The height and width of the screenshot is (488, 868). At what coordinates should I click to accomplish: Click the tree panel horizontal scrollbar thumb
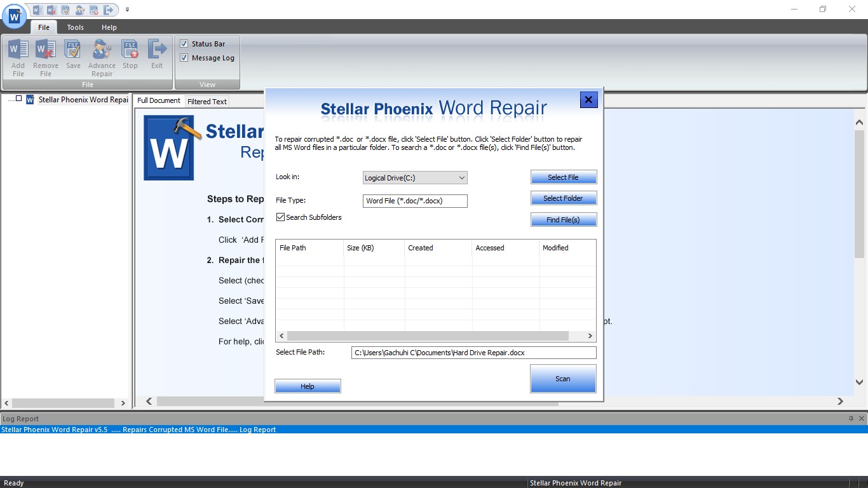63,403
